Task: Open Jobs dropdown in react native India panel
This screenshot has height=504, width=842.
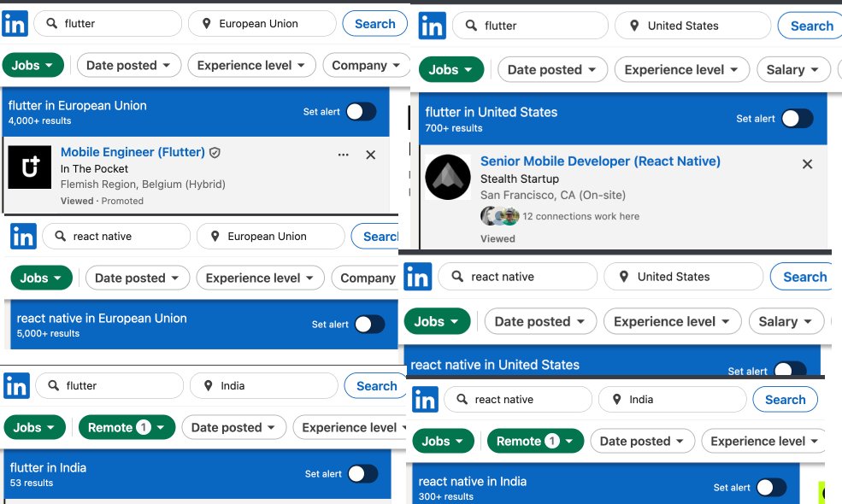Action: (443, 441)
